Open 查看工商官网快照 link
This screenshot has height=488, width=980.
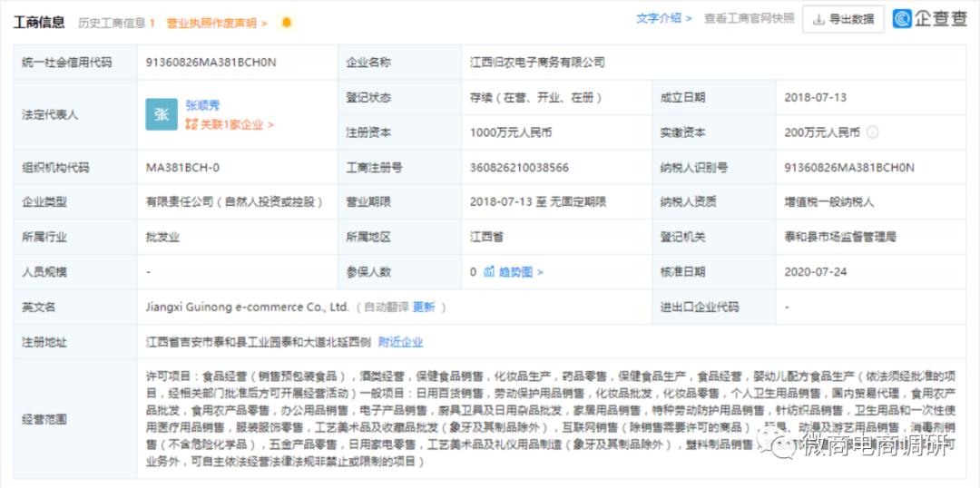point(749,18)
